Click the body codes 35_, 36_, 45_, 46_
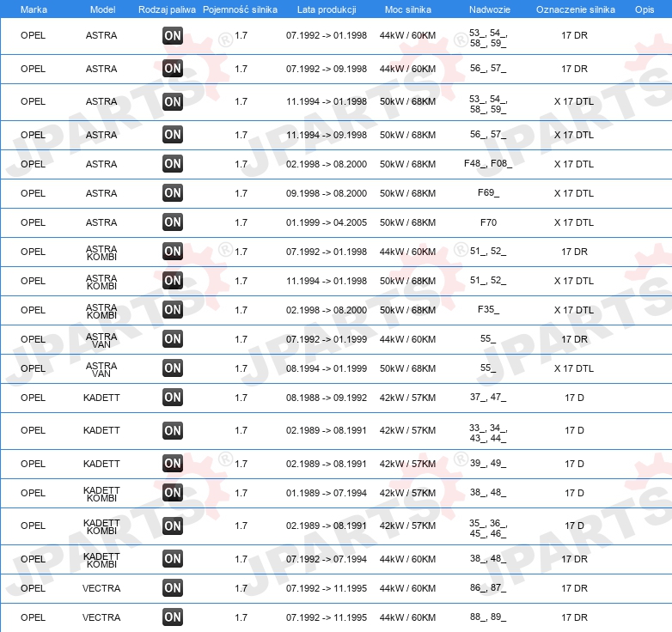The height and width of the screenshot is (632, 672). [488, 528]
